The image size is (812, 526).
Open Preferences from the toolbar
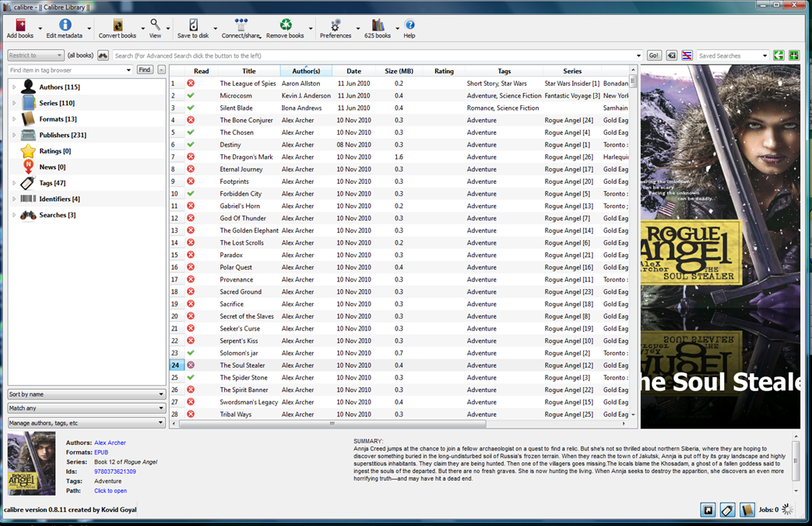336,27
